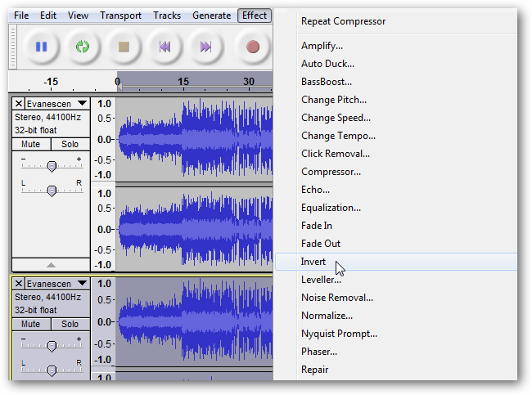532x395 pixels.
Task: Select the Change Speed... effect
Action: pos(396,118)
